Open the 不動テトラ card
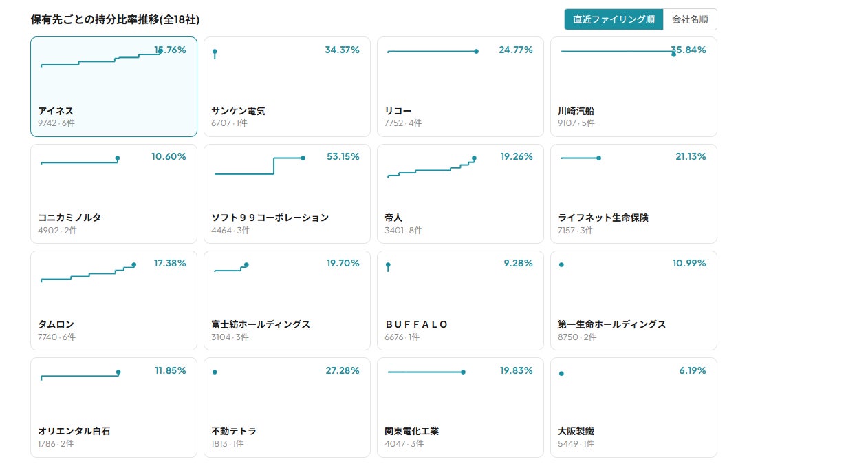This screenshot has width=868, height=464. [x=287, y=408]
